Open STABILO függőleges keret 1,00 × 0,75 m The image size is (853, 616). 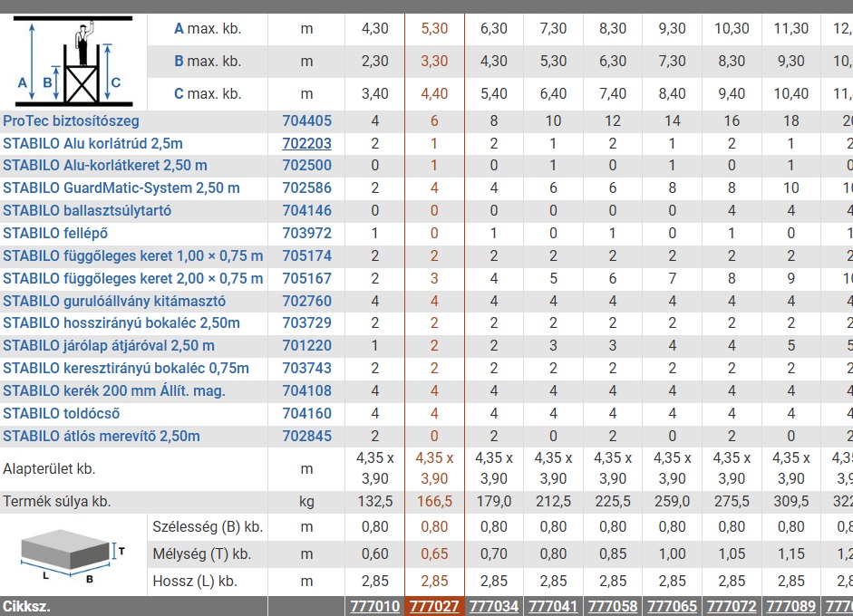click(x=132, y=255)
